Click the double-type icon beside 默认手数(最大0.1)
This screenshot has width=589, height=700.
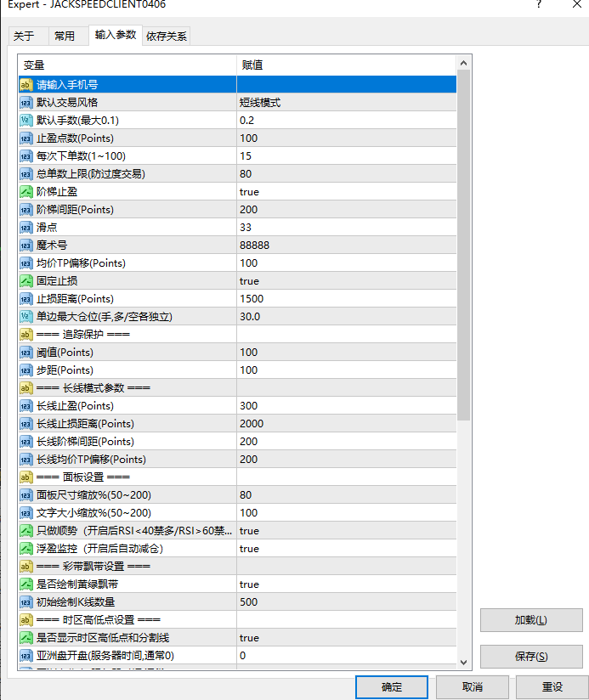[25, 120]
